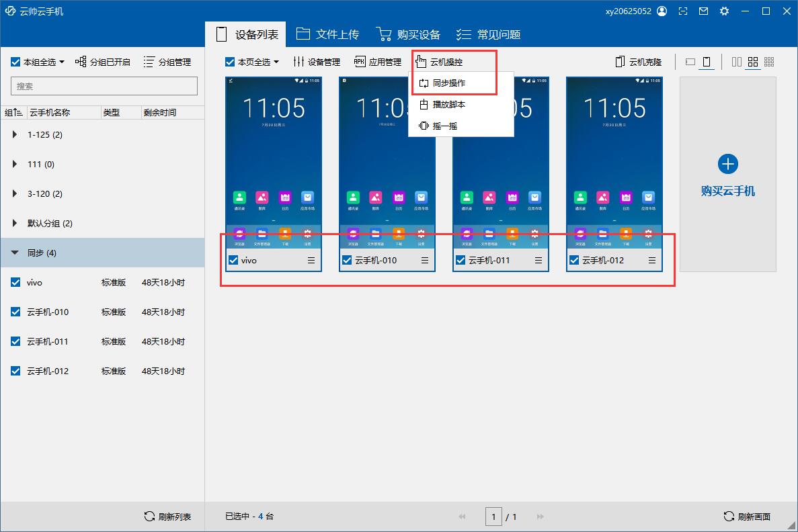Click the blue plus icon to buy phone
This screenshot has width=798, height=532.
(x=728, y=164)
